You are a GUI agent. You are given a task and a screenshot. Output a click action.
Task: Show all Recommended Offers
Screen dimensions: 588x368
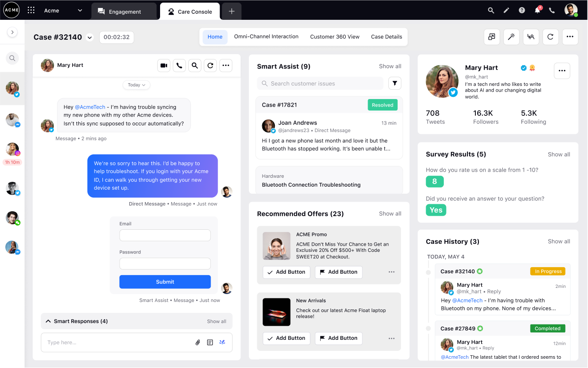390,214
